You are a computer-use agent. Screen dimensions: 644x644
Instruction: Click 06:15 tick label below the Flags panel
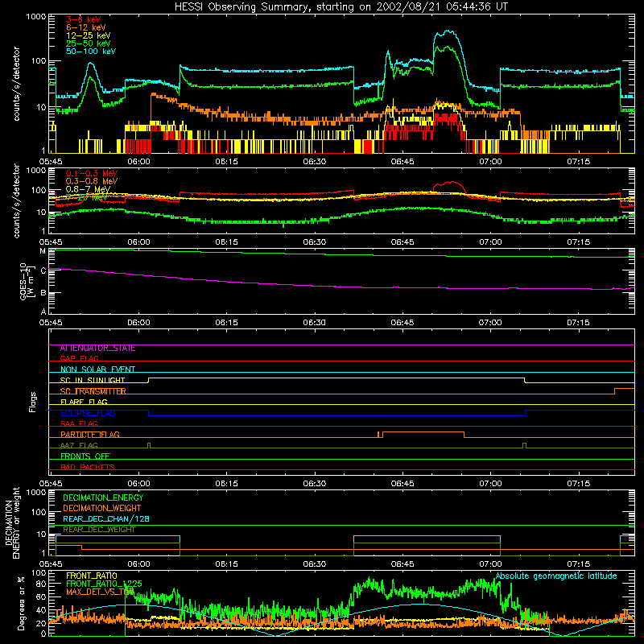click(x=227, y=484)
